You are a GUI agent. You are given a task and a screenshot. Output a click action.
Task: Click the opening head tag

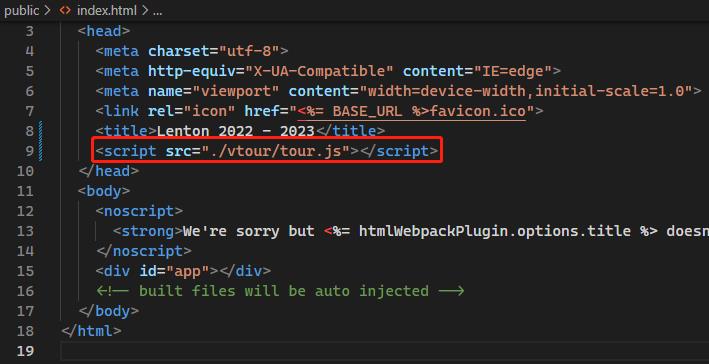(104, 31)
